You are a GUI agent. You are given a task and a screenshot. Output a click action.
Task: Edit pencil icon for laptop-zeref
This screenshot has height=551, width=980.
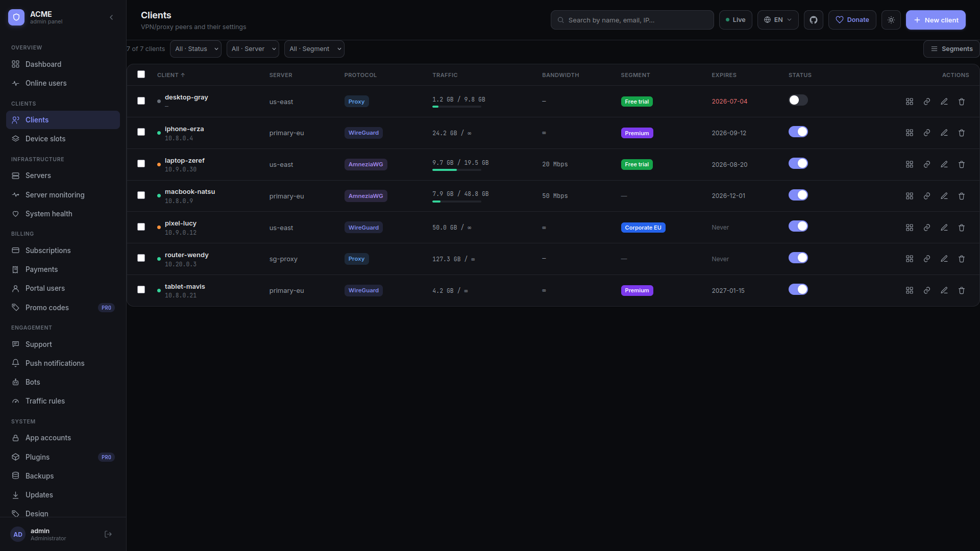coord(944,164)
